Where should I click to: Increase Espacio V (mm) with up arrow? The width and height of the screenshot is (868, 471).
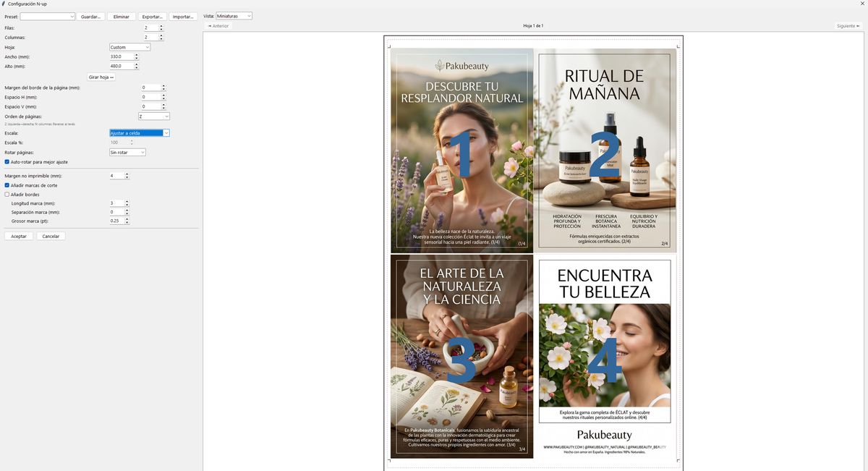click(x=163, y=105)
